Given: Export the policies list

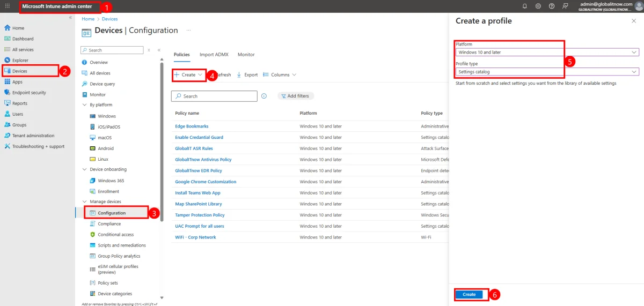Looking at the screenshot, I should [247, 75].
